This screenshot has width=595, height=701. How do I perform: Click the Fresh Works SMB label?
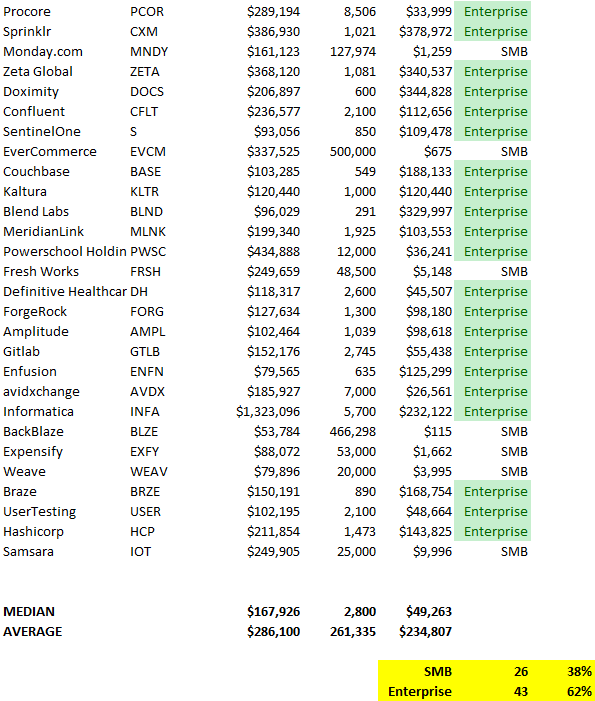click(514, 272)
